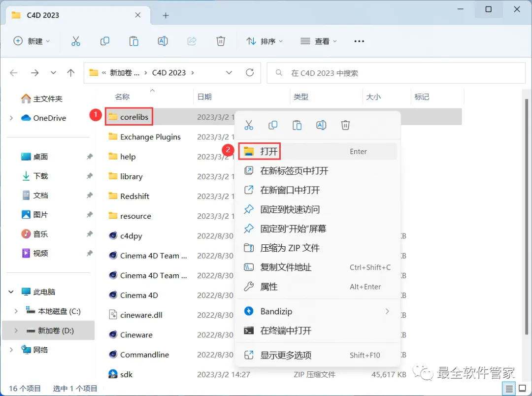Screen dimensions: 532x396
Task: Open 桌面 in the navigation pane
Action: [35, 157]
